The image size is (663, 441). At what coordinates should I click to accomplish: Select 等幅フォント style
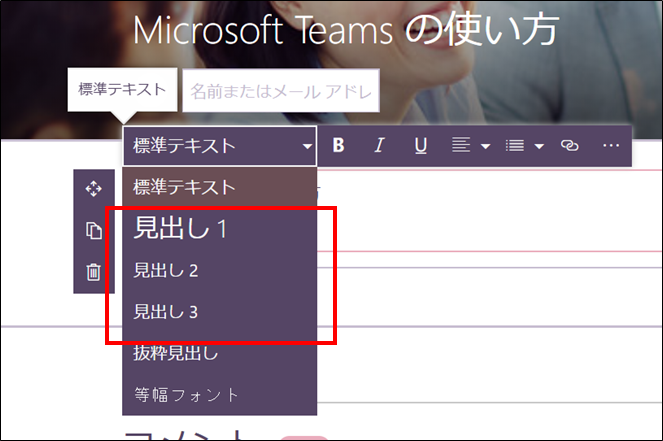point(219,395)
